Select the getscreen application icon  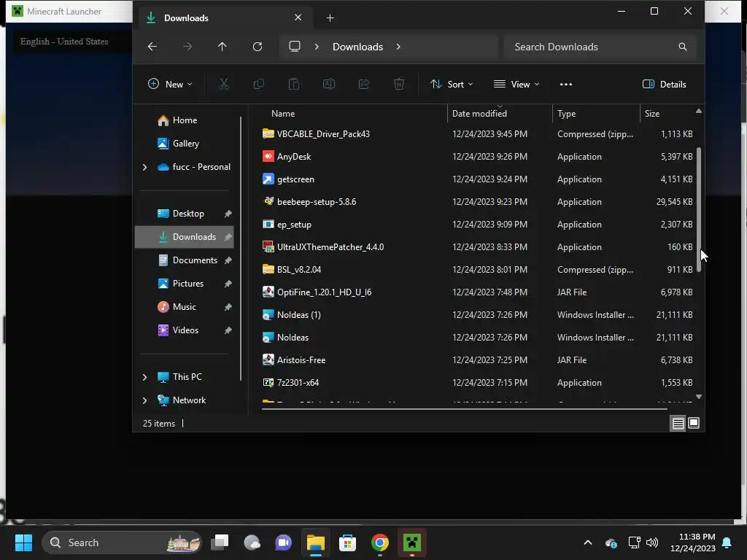coord(268,179)
